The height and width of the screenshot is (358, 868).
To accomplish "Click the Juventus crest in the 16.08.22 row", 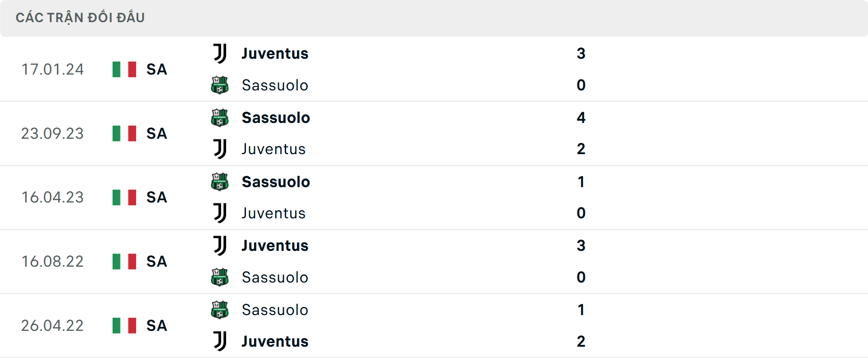I will [220, 245].
